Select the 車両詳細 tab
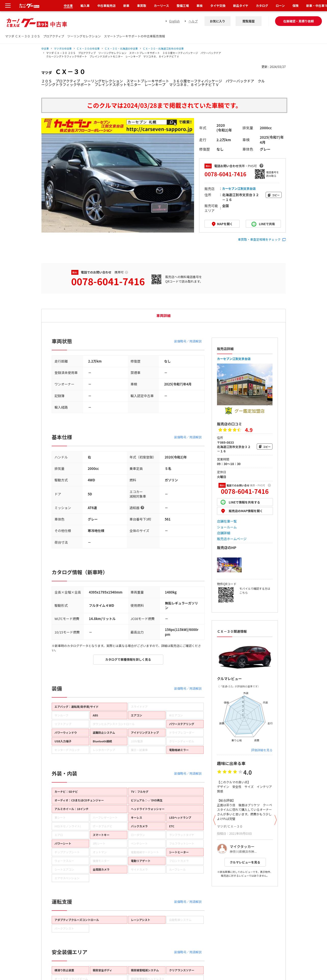The image size is (327, 980). point(163,316)
